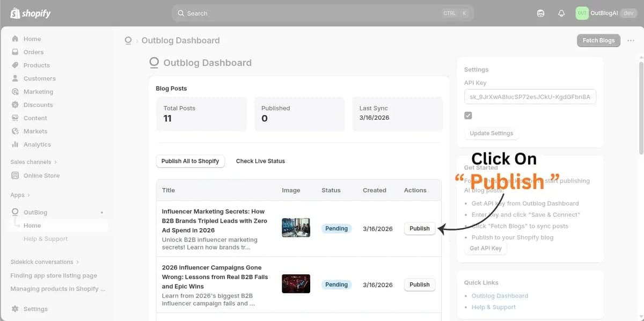
Task: Click the dev badge next to OutBlogAI
Action: [629, 13]
